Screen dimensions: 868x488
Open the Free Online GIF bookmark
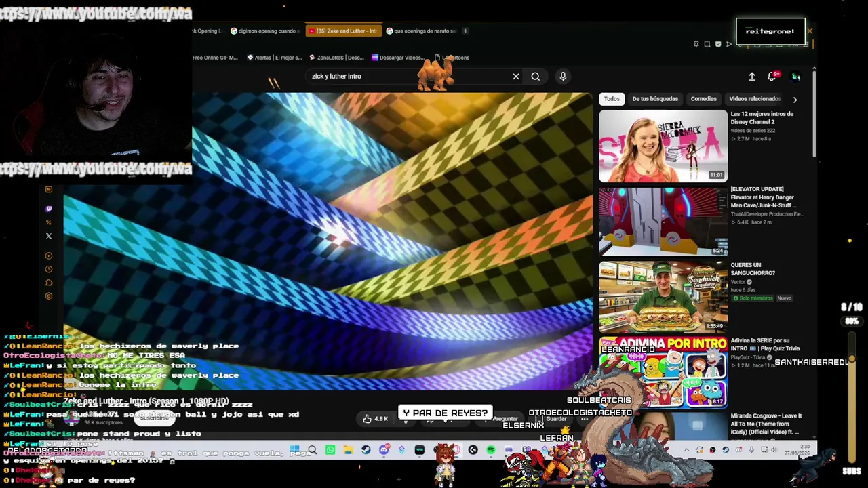(215, 58)
